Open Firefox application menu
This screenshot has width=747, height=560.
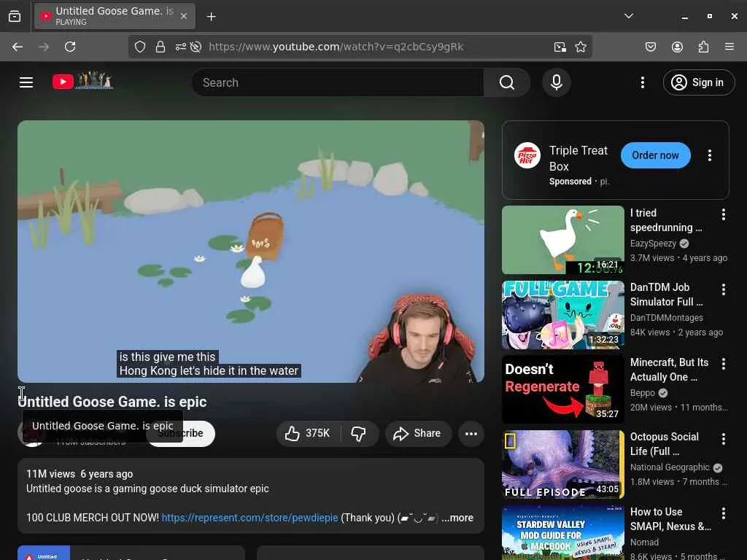click(729, 47)
